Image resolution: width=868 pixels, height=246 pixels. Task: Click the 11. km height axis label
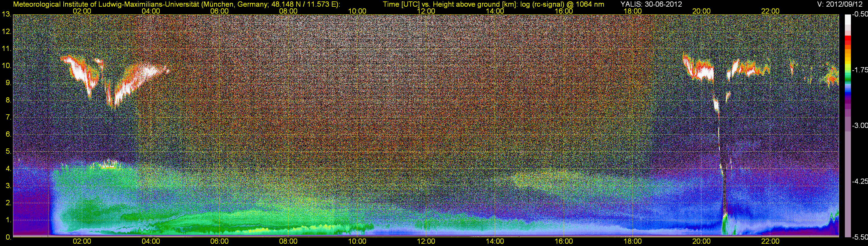[x=7, y=49]
